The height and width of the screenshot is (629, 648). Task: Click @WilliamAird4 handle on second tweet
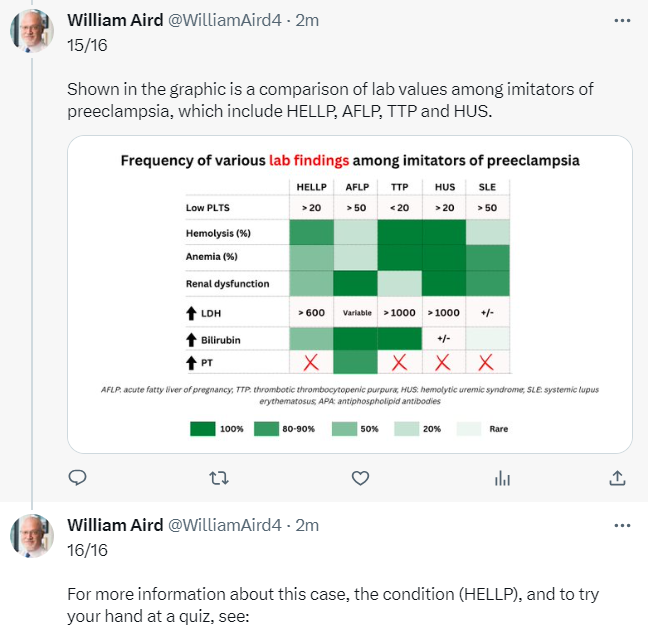[225, 525]
